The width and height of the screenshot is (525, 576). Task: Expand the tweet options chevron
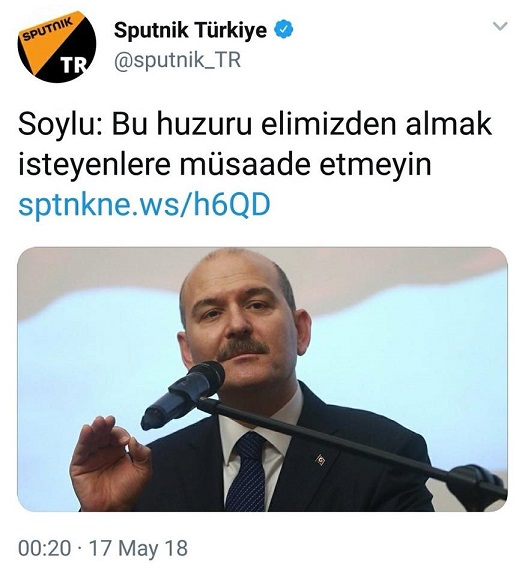pos(500,26)
